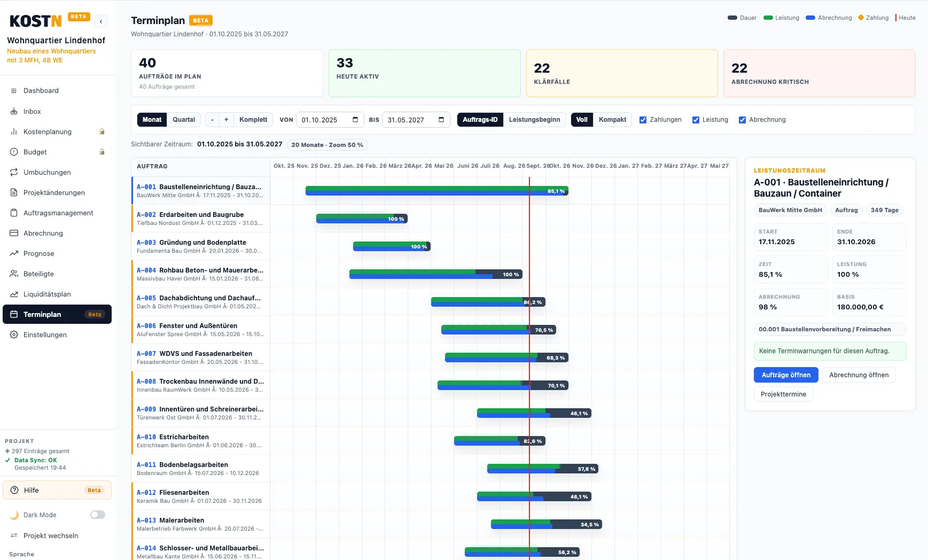This screenshot has width=928, height=560.
Task: Click the Auftragsmanagement clipboard icon
Action: (14, 213)
